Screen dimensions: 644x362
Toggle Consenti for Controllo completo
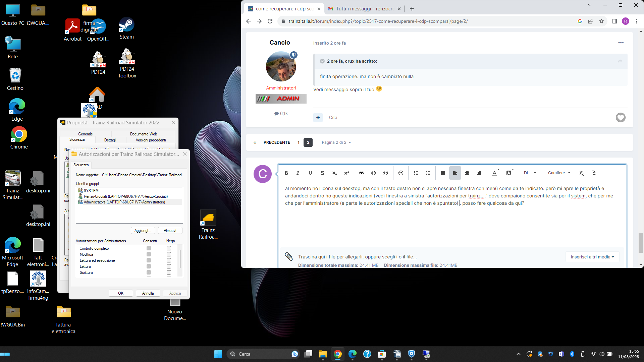click(149, 248)
